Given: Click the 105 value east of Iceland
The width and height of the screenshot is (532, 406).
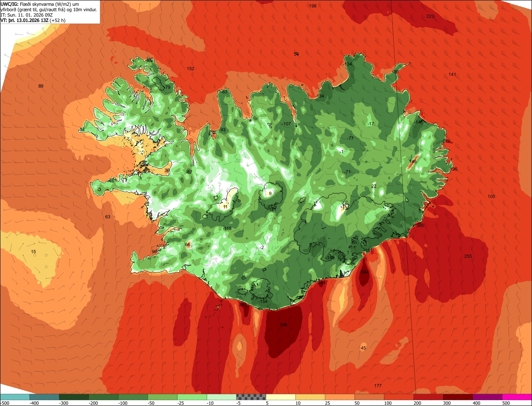Looking at the screenshot, I should [x=492, y=196].
